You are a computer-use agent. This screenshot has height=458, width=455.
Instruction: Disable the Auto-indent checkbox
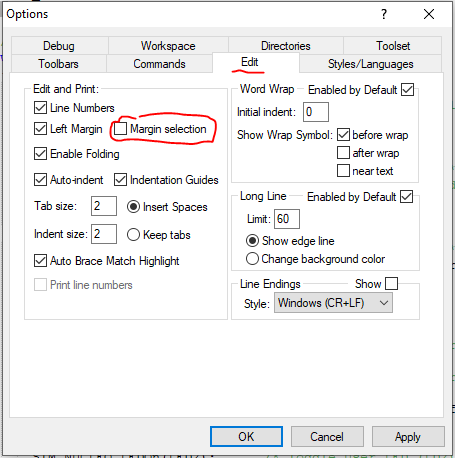[40, 180]
